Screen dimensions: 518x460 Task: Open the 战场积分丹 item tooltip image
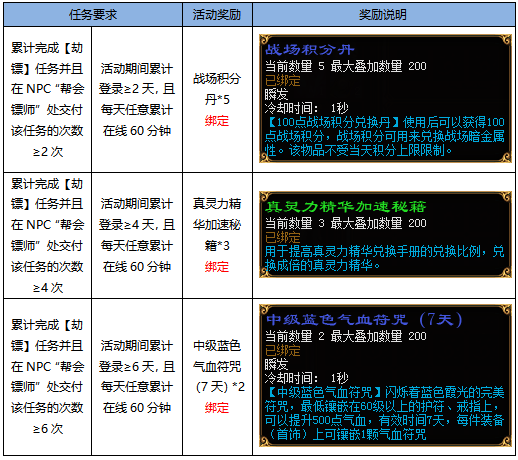pos(385,99)
